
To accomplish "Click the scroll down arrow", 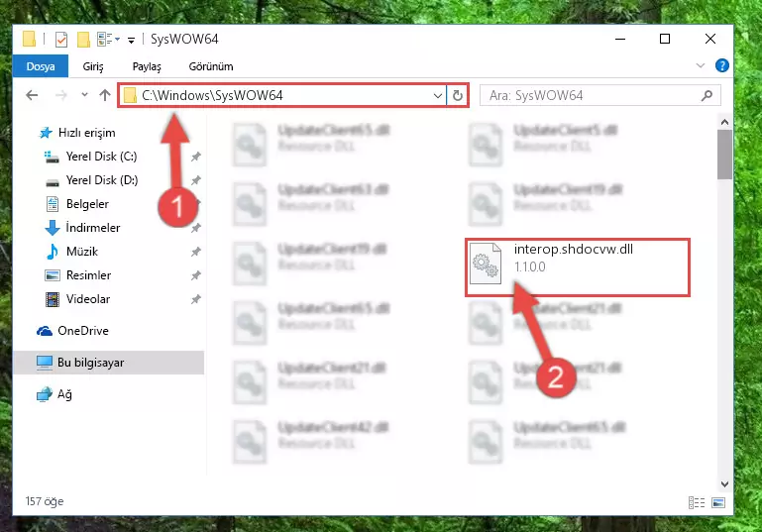I will pos(724,483).
